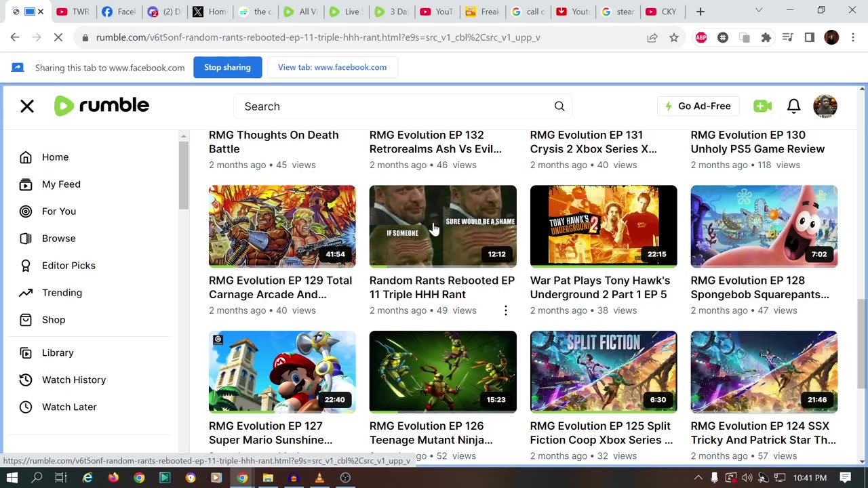Play the Total Carnage Arcade video thumbnail

point(282,226)
